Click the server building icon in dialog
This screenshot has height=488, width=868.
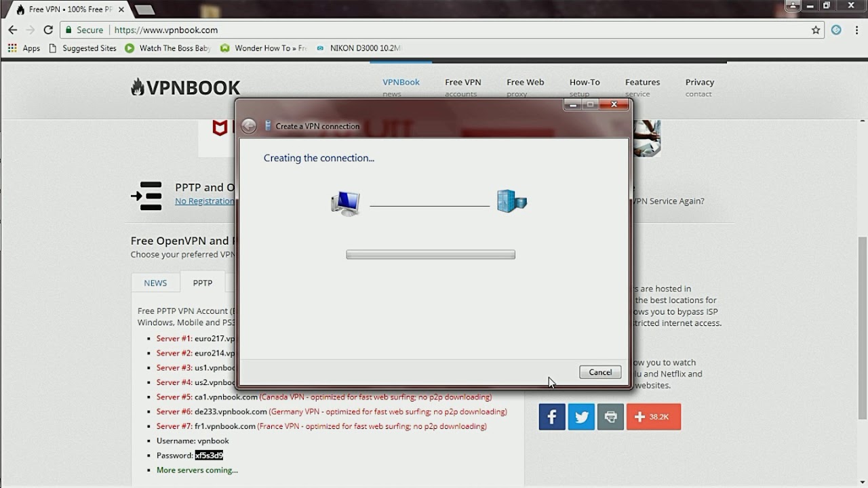click(x=511, y=201)
